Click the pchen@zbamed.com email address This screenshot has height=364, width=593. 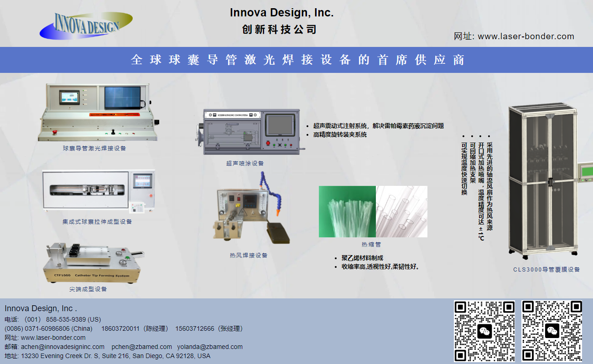(x=142, y=347)
